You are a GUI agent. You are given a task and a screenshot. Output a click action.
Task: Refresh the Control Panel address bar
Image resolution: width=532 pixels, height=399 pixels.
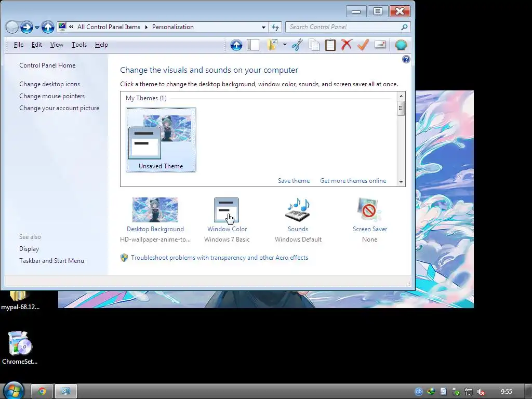(275, 27)
